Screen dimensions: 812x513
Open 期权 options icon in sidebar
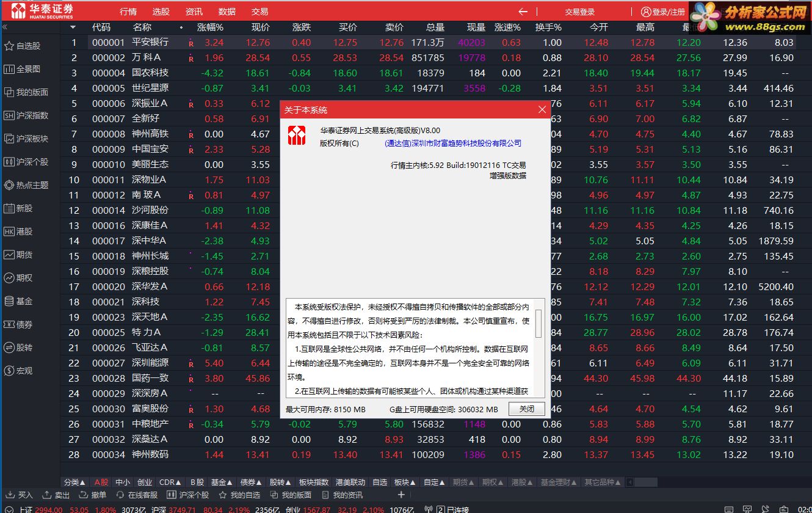[x=9, y=278]
